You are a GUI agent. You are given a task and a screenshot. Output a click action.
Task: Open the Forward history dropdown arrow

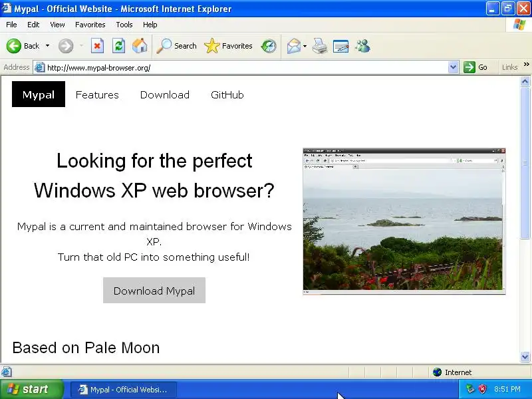81,46
